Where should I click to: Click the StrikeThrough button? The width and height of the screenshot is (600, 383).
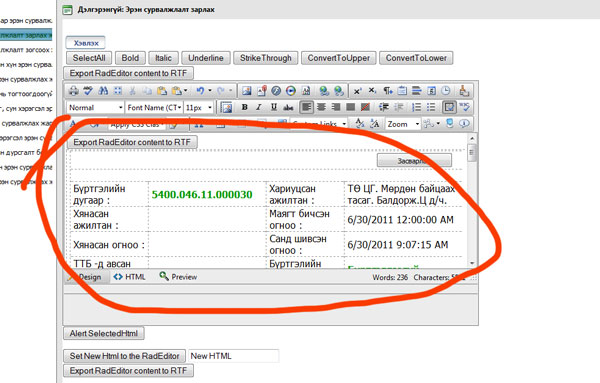click(266, 58)
